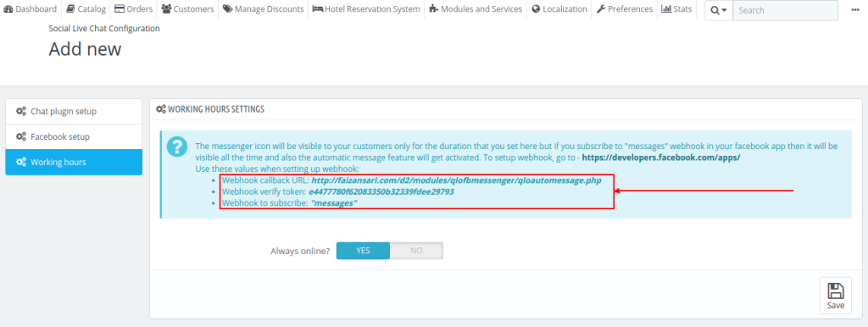
Task: Open the Catalog menu
Action: point(86,8)
